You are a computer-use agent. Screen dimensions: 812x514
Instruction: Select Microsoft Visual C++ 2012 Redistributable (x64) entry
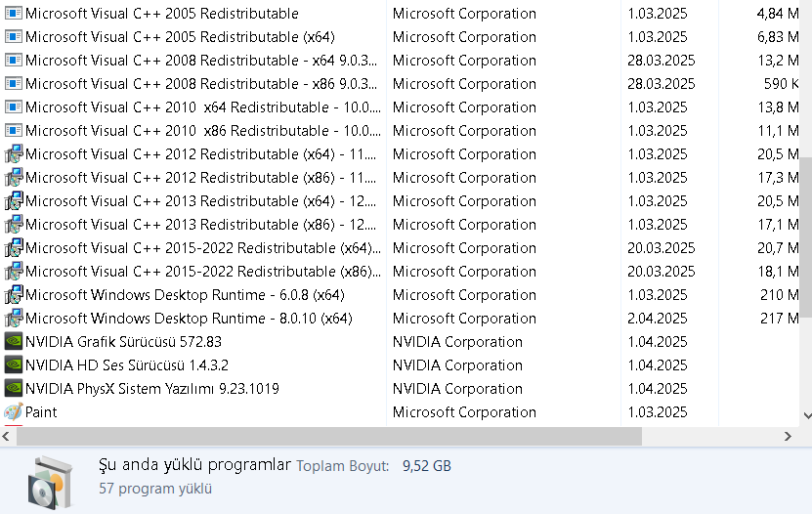tap(200, 153)
